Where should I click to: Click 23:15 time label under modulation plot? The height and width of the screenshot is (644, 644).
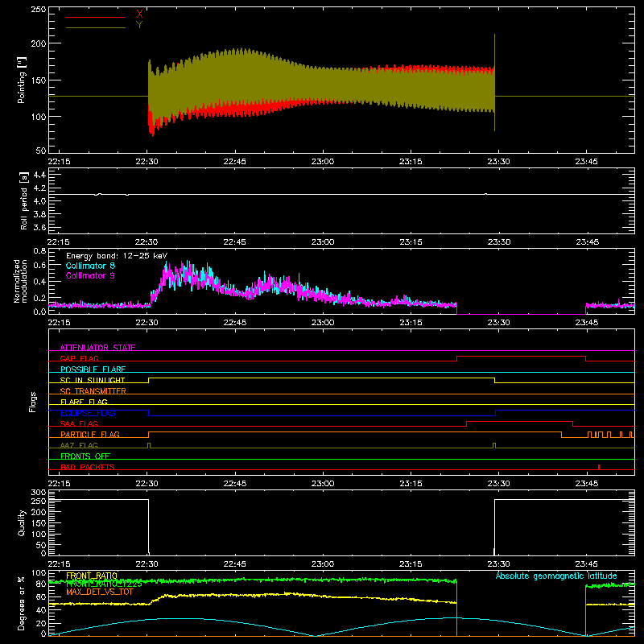(411, 323)
